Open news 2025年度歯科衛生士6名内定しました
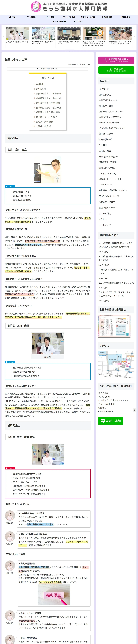 tap(116, 283)
